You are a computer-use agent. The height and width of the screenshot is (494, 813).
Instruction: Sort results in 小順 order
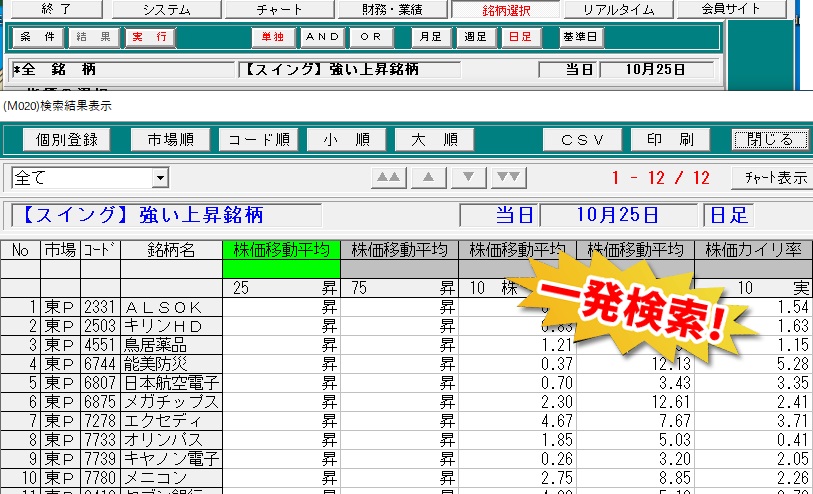(346, 139)
